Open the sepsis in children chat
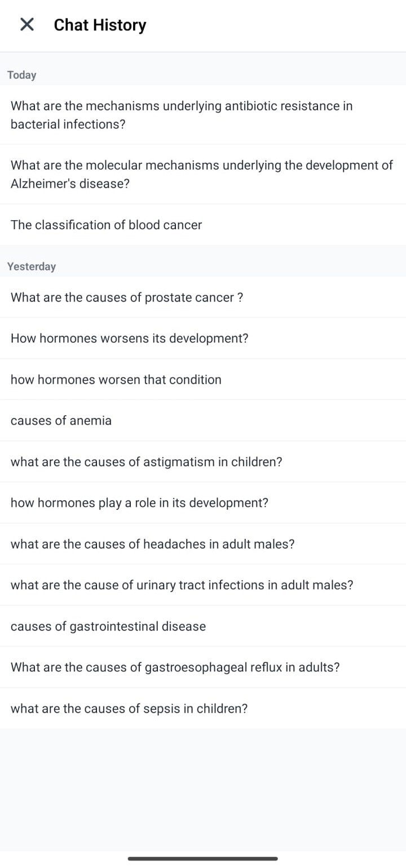The width and height of the screenshot is (406, 868). click(x=129, y=709)
